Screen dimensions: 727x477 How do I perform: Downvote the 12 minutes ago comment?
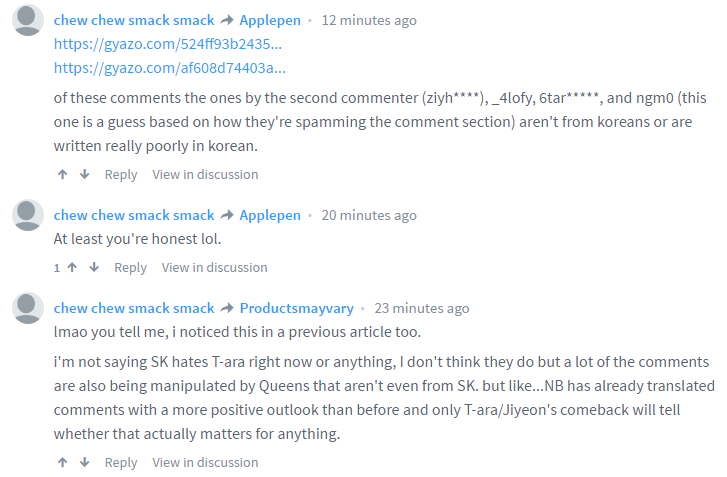click(85, 175)
